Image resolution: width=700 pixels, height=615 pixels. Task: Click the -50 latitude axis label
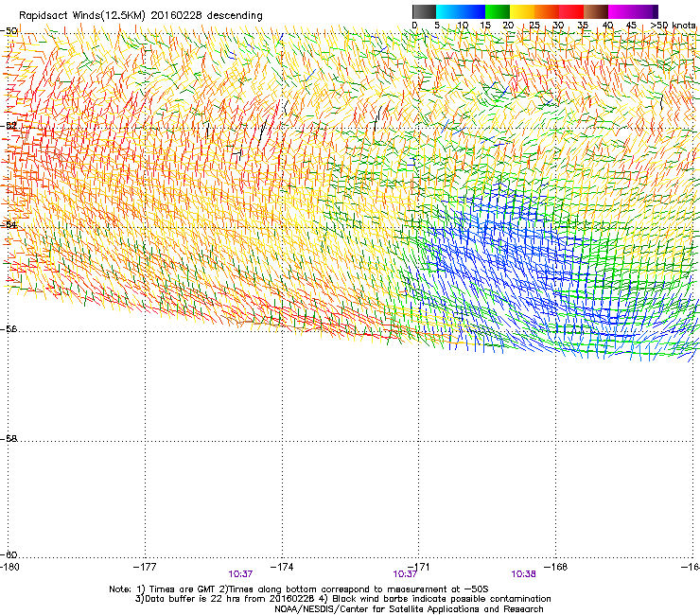click(x=9, y=31)
